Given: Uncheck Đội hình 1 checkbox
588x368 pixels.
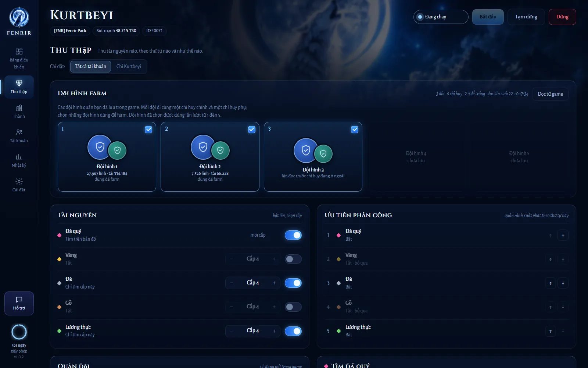Looking at the screenshot, I should [x=148, y=130].
